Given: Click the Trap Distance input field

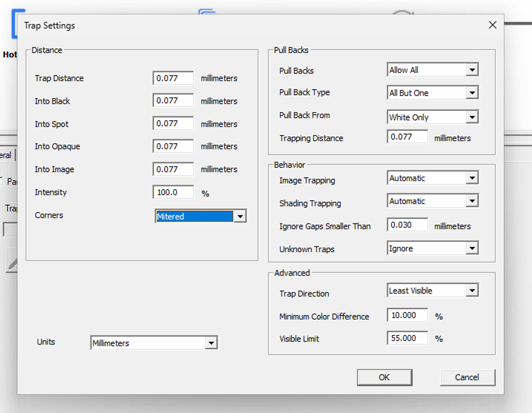Looking at the screenshot, I should pyautogui.click(x=173, y=77).
